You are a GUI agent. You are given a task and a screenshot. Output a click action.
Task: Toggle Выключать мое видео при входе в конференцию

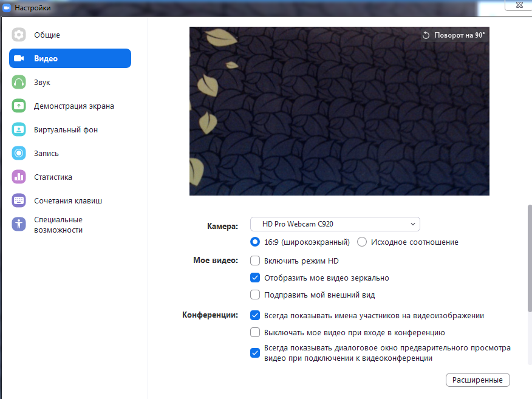(x=256, y=333)
